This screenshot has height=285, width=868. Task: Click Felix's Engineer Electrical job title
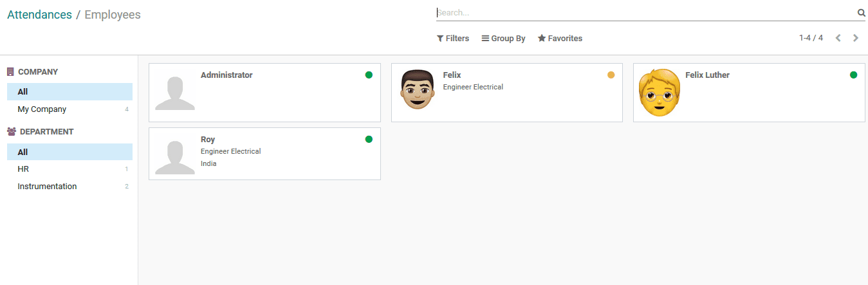click(473, 87)
